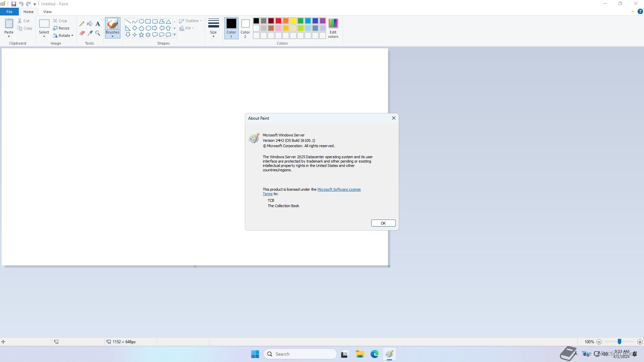The image size is (644, 362).
Task: Click OK in About Paint dialog
Action: 383,223
